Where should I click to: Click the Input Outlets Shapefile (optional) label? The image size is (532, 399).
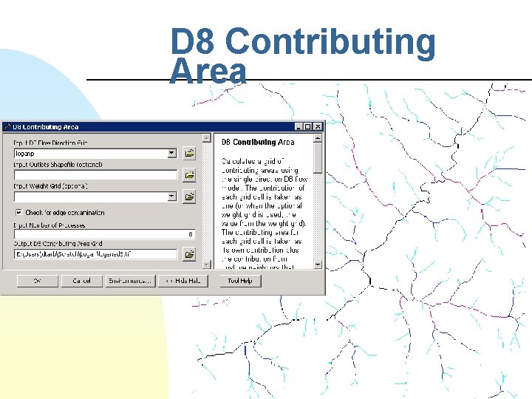(x=58, y=165)
